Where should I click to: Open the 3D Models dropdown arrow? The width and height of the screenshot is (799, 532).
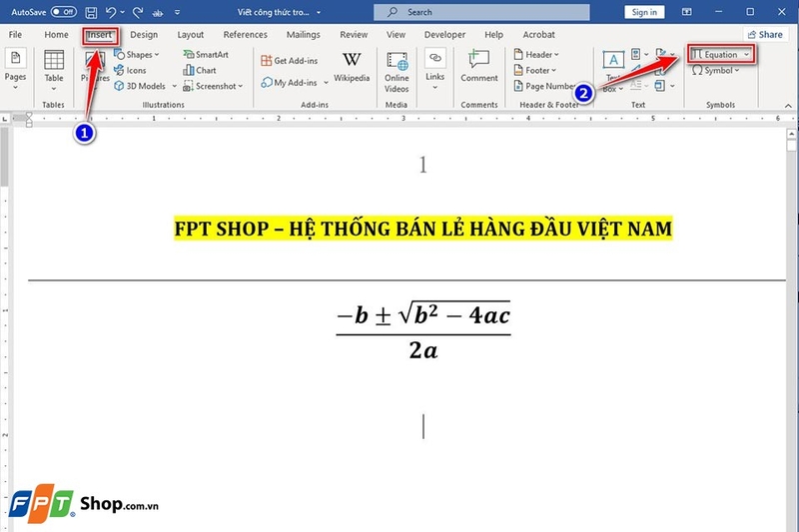point(174,86)
